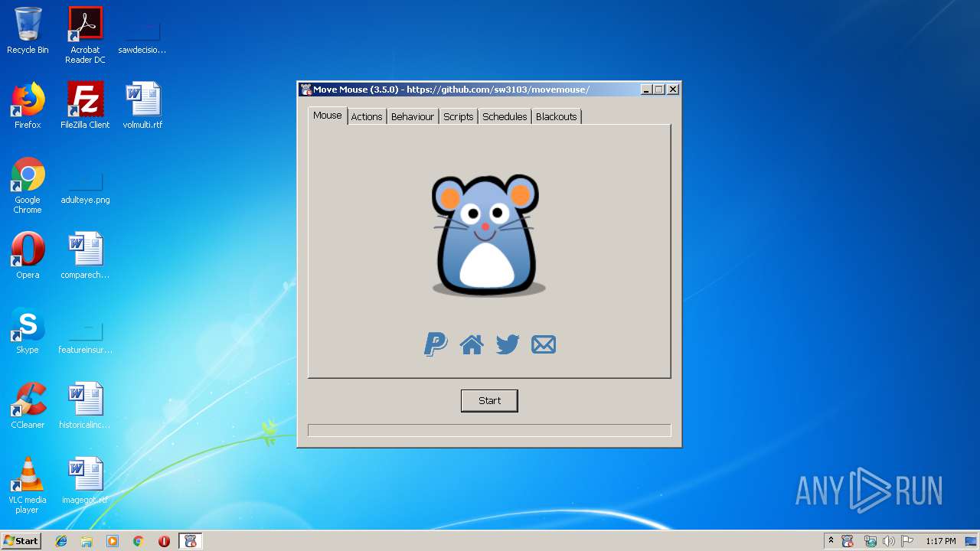
Task: Open the network tray icon
Action: [870, 541]
